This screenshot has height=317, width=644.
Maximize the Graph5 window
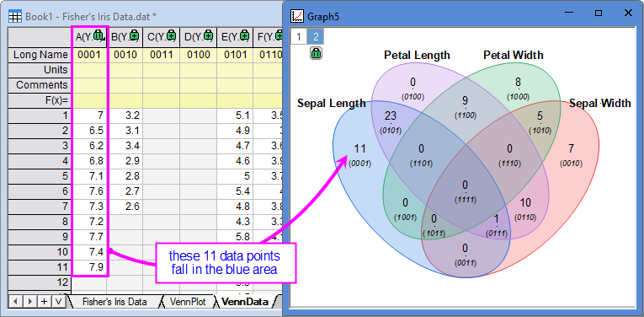click(599, 13)
